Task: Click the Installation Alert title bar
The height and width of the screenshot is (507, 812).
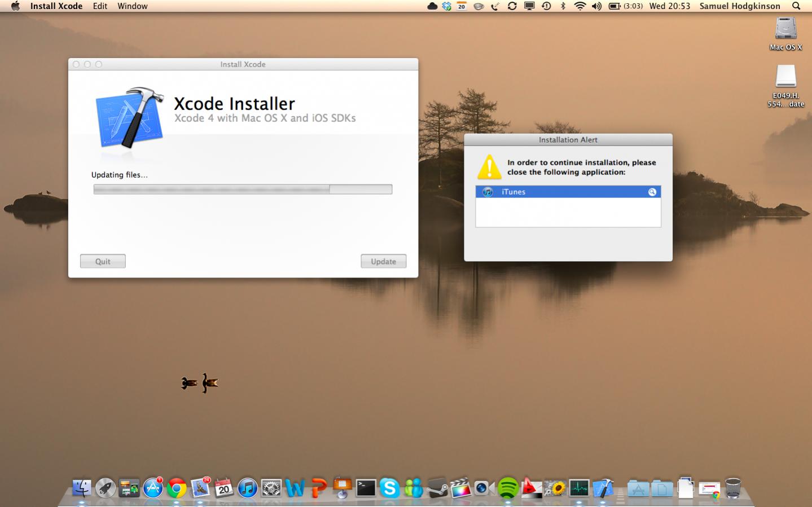Action: (x=568, y=140)
